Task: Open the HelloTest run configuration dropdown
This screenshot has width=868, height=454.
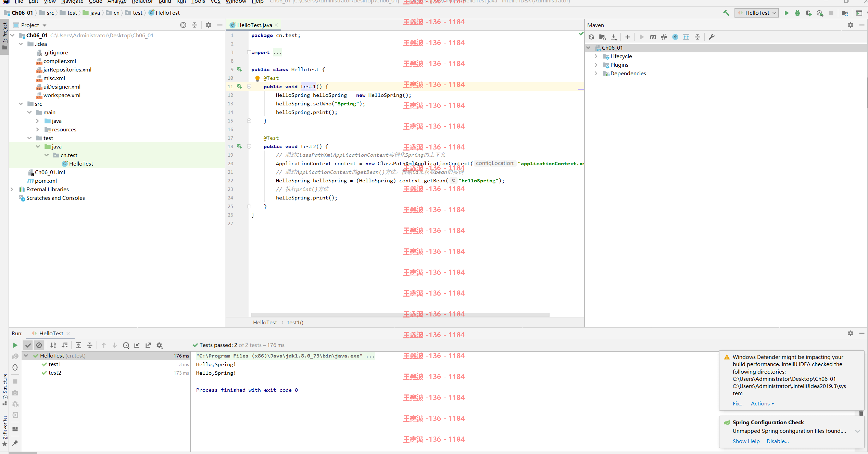Action: (756, 13)
